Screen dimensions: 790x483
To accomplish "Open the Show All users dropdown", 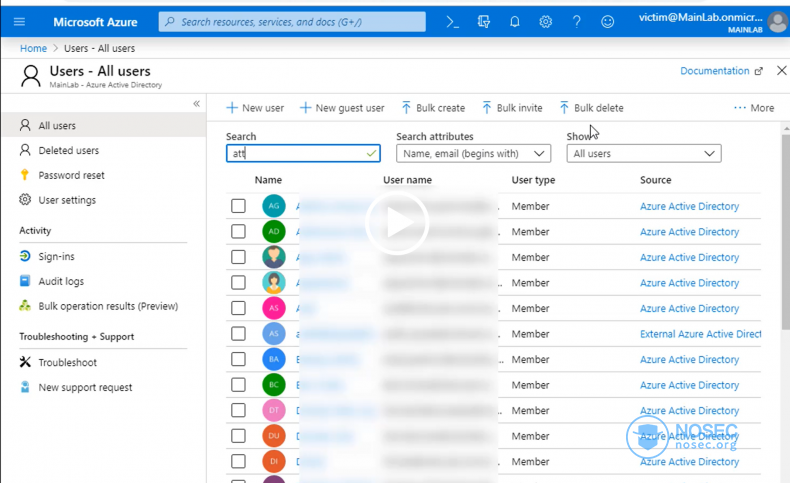I will [644, 154].
